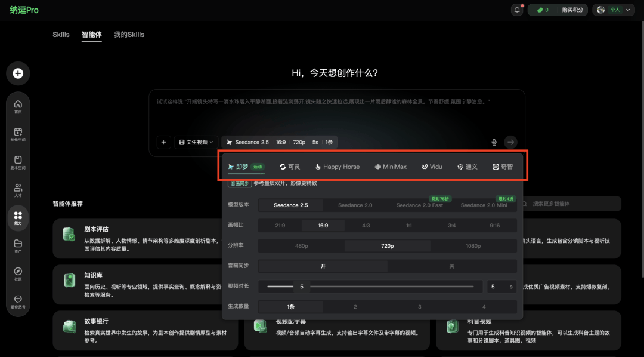This screenshot has width=644, height=357.
Task: Click the 视频配字幕 card icon
Action: pos(261,327)
